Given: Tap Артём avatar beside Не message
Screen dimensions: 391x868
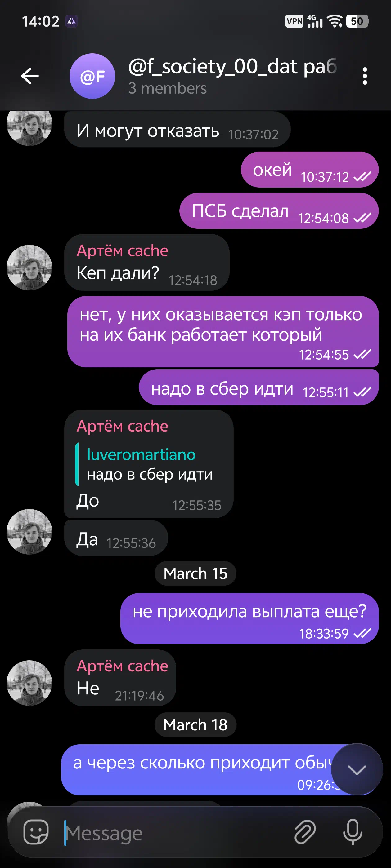Looking at the screenshot, I should pos(29,683).
